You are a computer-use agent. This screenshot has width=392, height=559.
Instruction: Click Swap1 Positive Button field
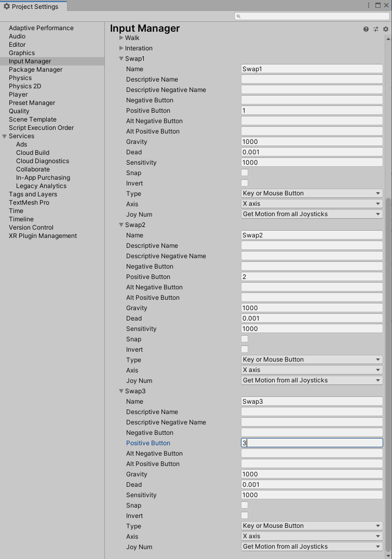[312, 110]
